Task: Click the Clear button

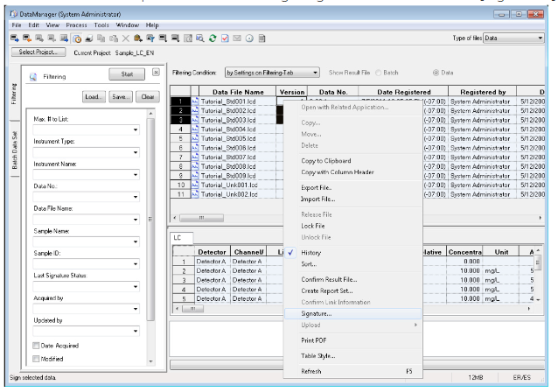Action: coord(148,96)
